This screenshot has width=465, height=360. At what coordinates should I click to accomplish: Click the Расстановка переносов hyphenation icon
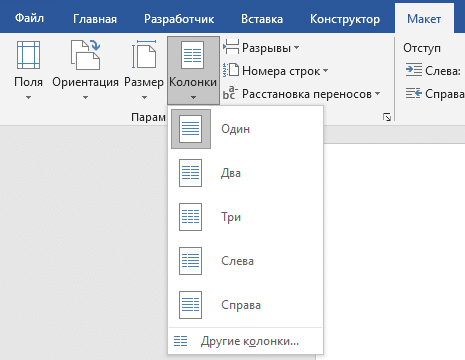pyautogui.click(x=230, y=93)
